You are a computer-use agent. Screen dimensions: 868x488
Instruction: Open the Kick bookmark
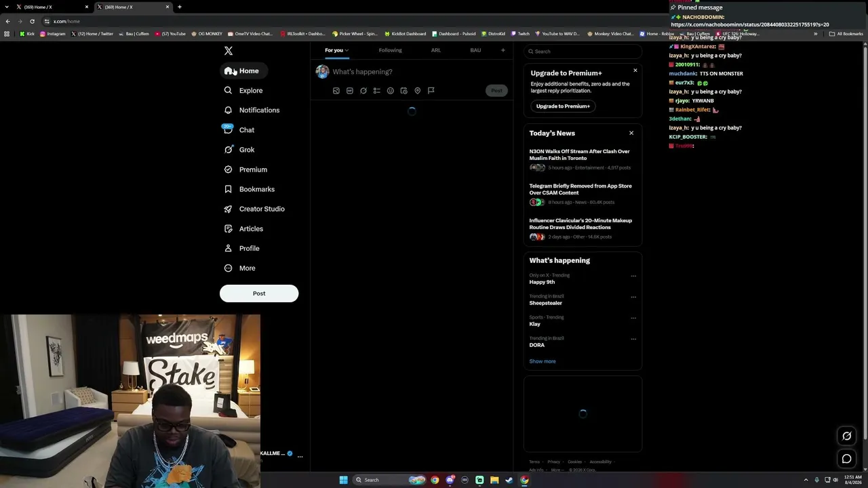[27, 34]
